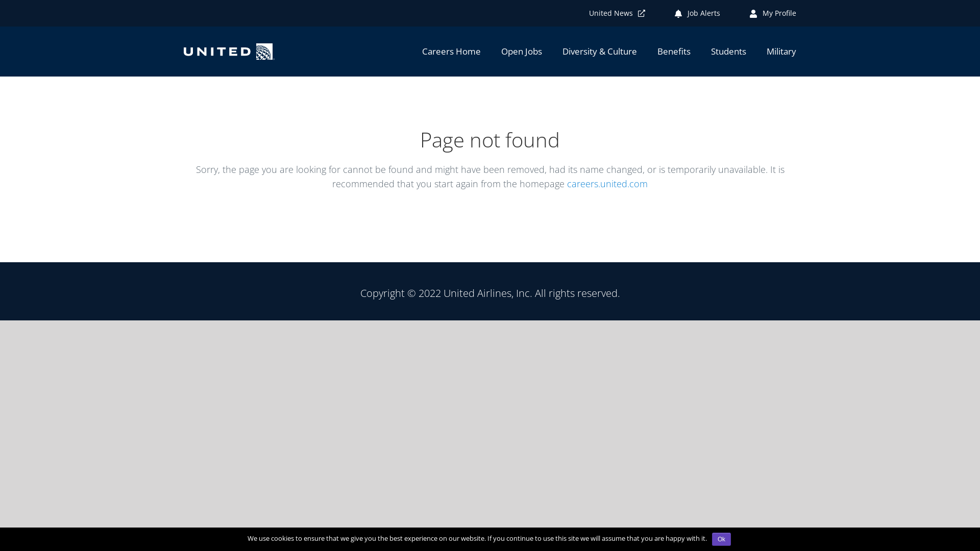Click the United logo in the header

(x=229, y=52)
